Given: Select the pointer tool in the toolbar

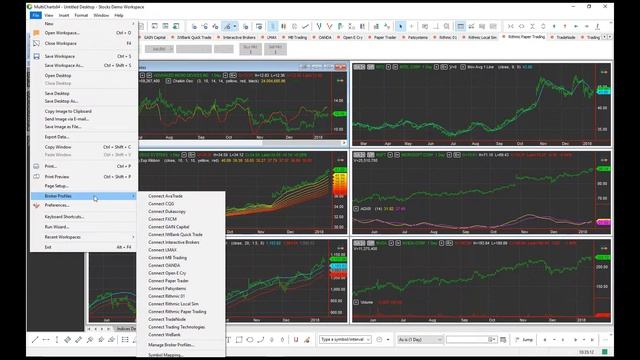Looking at the screenshot, I should coord(400,26).
